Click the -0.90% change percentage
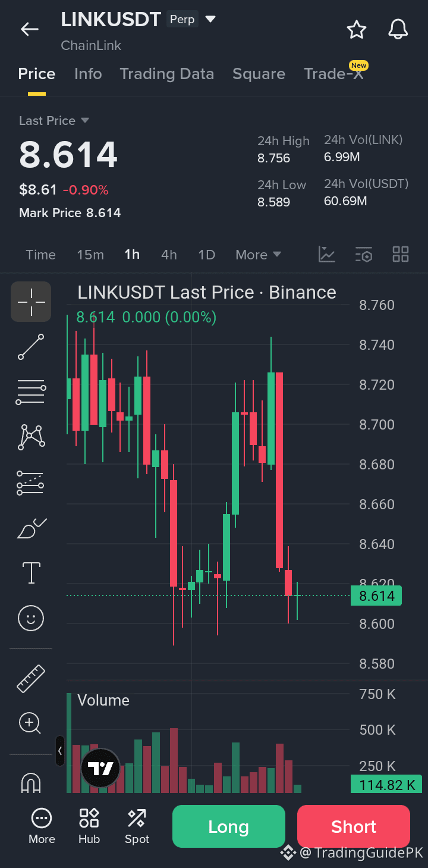 [x=86, y=190]
